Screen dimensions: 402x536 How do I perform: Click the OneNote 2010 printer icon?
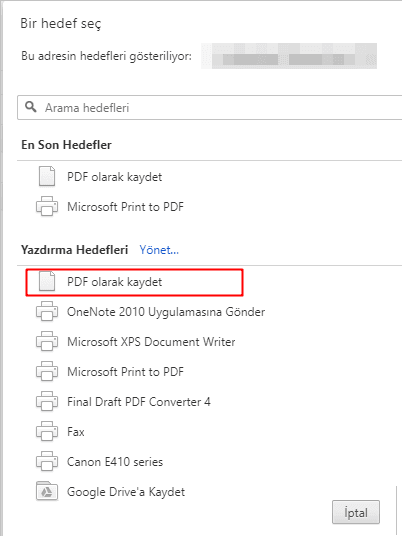coord(47,311)
